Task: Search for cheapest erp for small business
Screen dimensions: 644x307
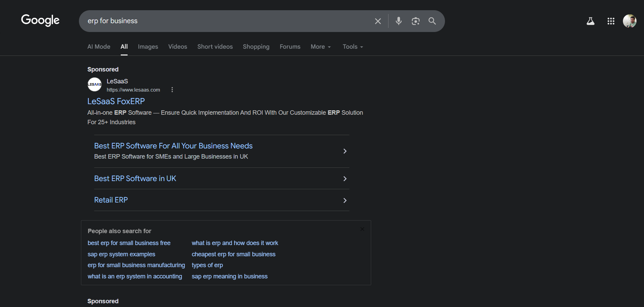Action: 233,254
